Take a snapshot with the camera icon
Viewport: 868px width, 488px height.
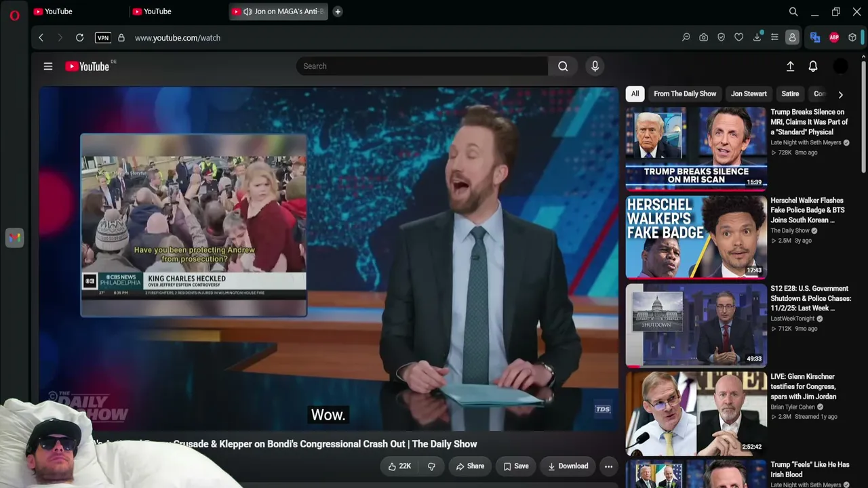(704, 38)
